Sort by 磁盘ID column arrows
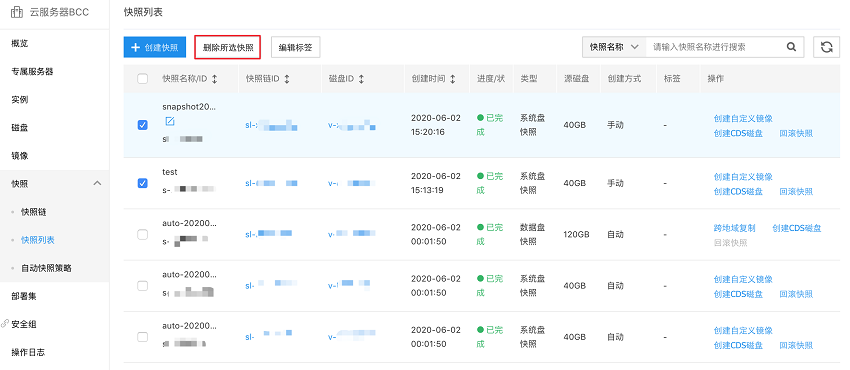The width and height of the screenshot is (850, 370). click(361, 79)
